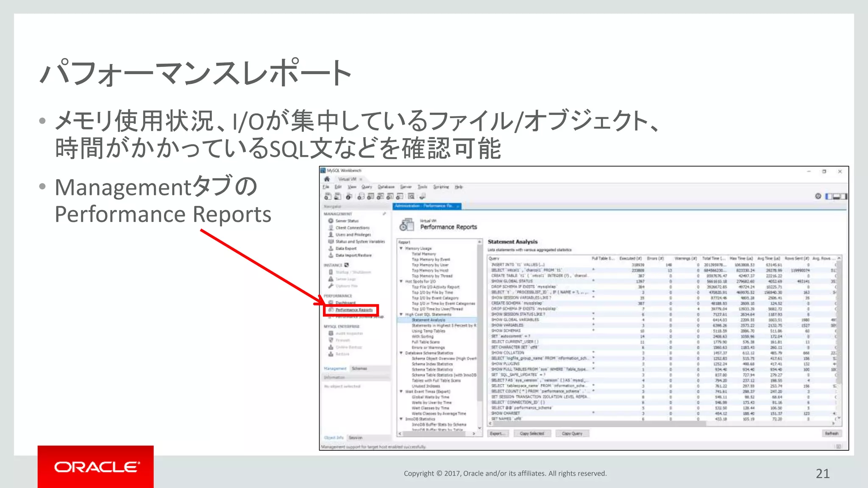Click the Copy Query button
Screen dimensions: 868x488
coord(572,433)
